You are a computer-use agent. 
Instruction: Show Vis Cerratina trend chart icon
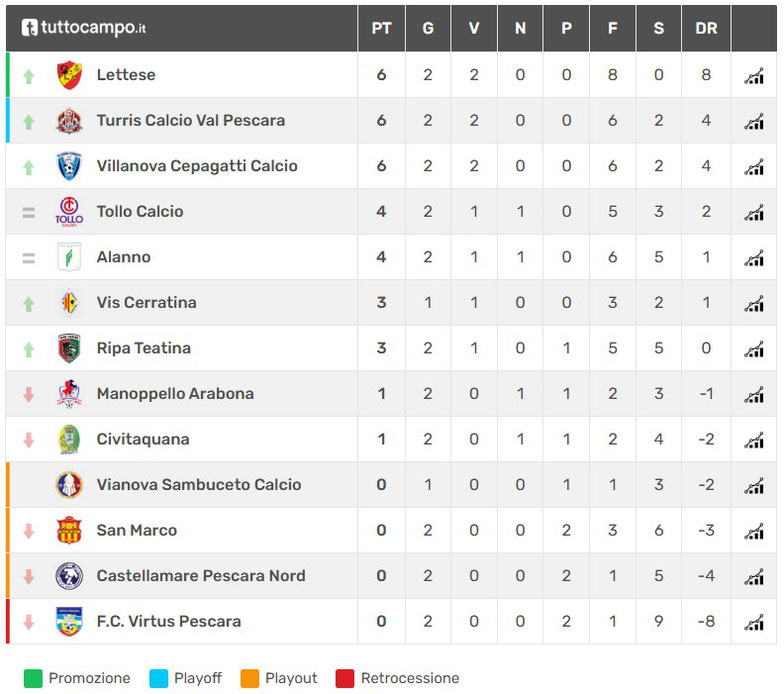(x=753, y=303)
